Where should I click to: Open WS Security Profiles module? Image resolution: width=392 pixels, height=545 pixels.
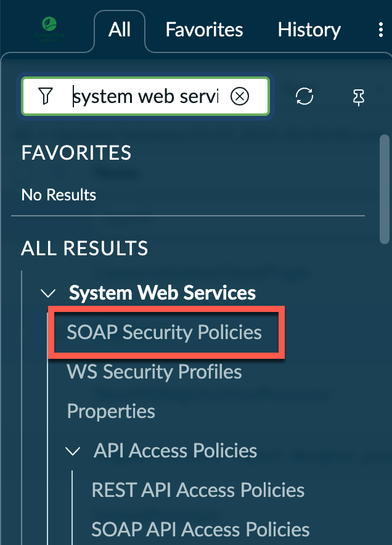tap(154, 372)
